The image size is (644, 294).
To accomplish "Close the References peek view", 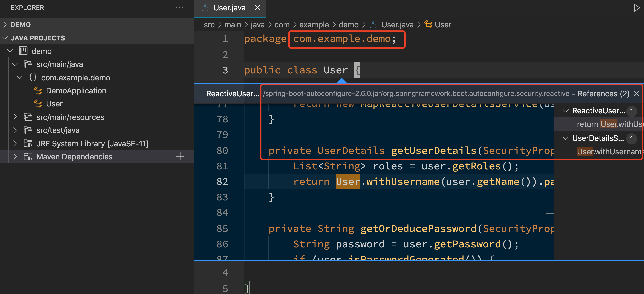I will point(636,93).
